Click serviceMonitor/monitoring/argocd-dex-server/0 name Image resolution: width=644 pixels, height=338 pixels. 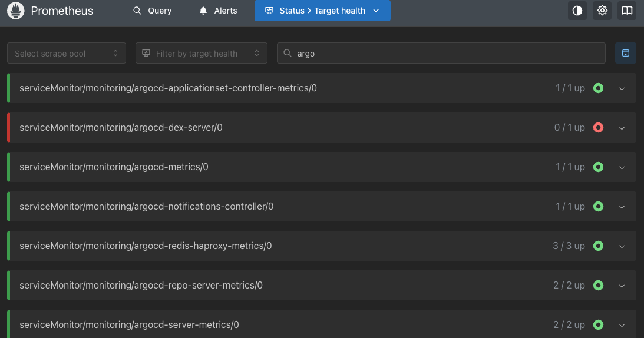[121, 127]
